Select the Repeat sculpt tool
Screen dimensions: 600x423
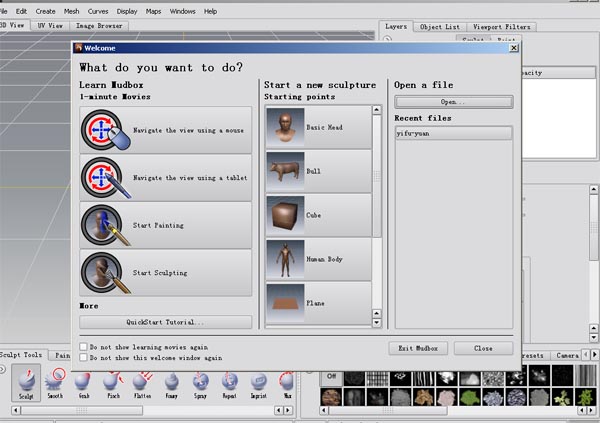230,384
